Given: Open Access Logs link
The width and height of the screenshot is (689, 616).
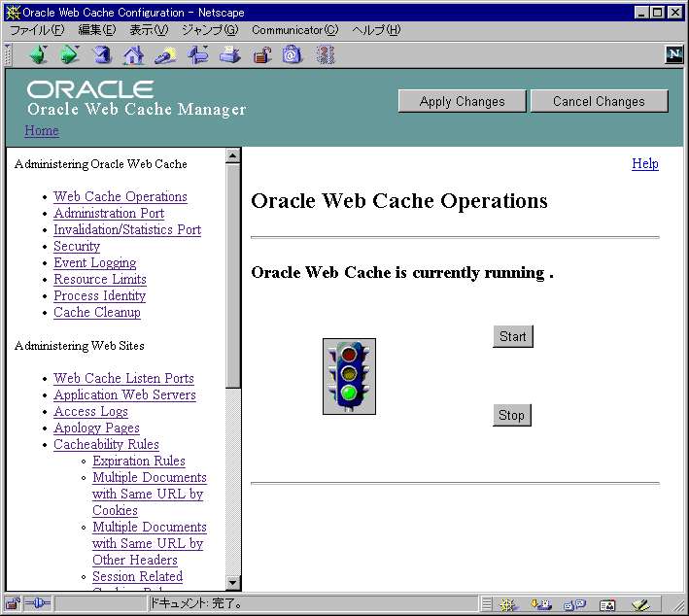Looking at the screenshot, I should 91,412.
